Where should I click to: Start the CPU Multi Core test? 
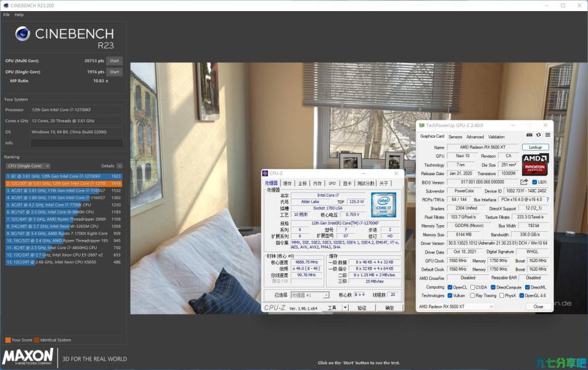pos(115,61)
